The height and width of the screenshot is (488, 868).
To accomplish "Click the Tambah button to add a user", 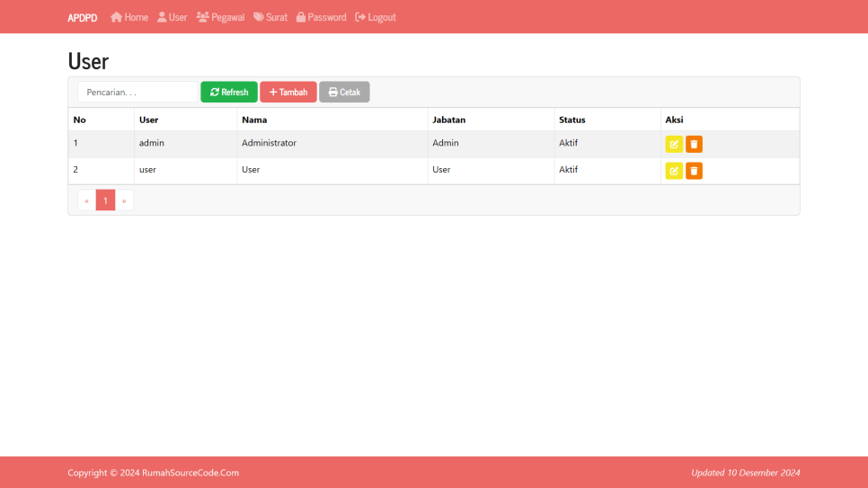I will [288, 93].
